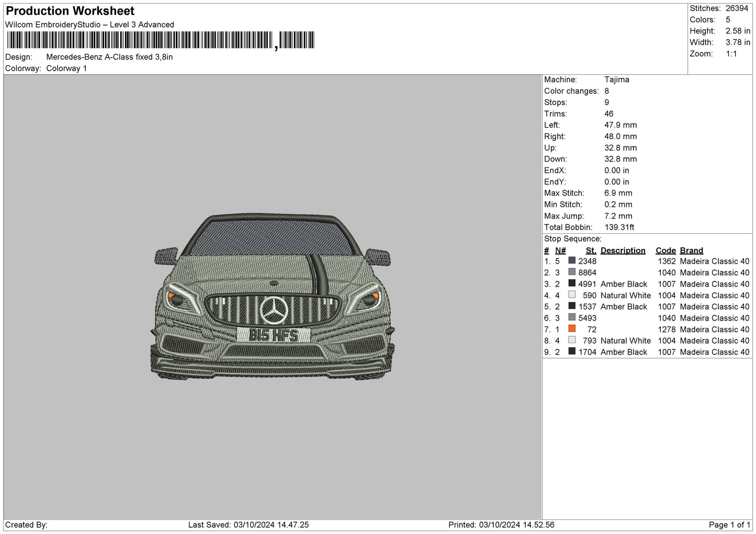Click code 1362 in stop 1

pyautogui.click(x=667, y=261)
